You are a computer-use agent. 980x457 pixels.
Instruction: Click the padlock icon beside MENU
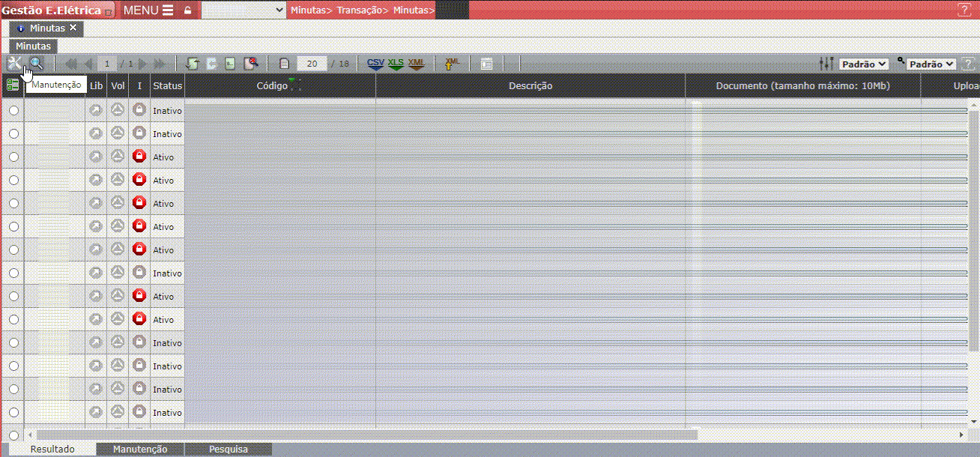coord(187,10)
